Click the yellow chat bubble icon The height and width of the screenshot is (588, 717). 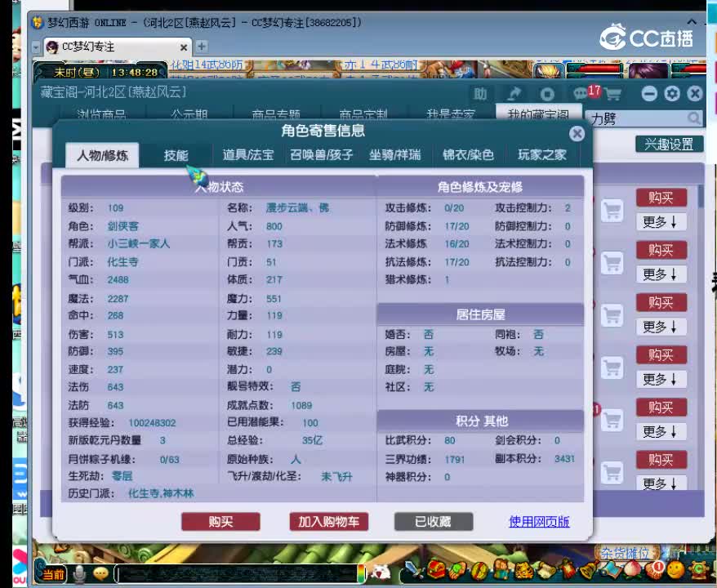coord(100,573)
